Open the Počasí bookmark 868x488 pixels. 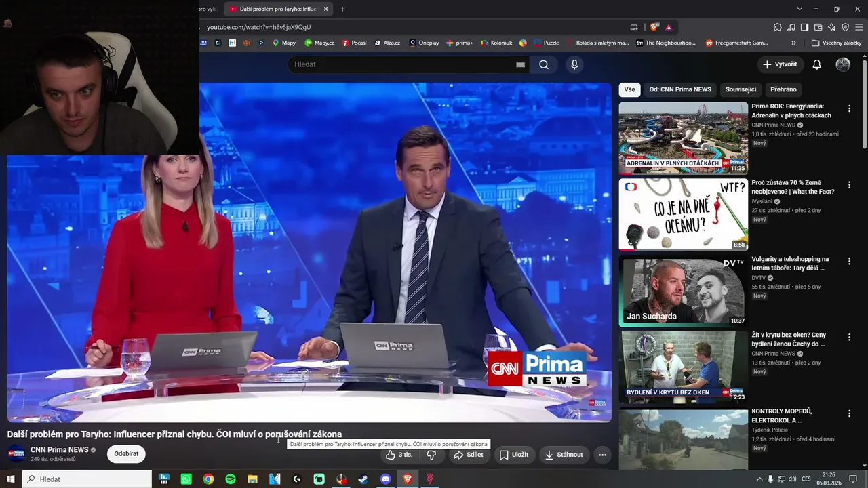(x=354, y=43)
